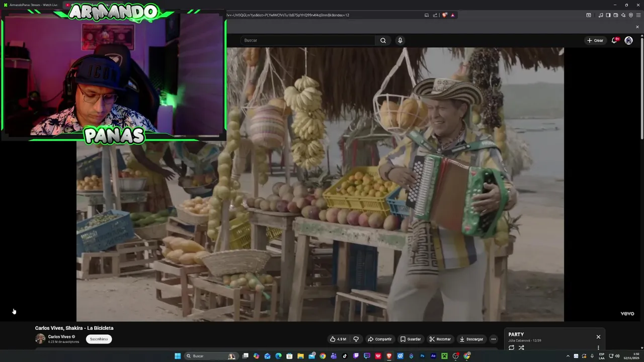Click the cast/media icon in address bar
This screenshot has width=644, height=362.
tap(427, 15)
